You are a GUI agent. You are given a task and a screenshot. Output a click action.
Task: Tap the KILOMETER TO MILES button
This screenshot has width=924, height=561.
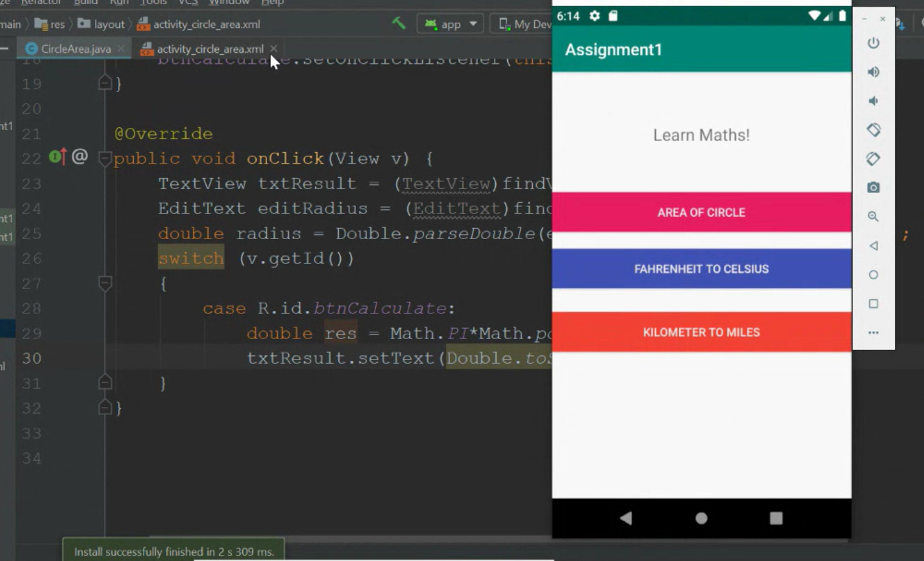pyautogui.click(x=701, y=332)
